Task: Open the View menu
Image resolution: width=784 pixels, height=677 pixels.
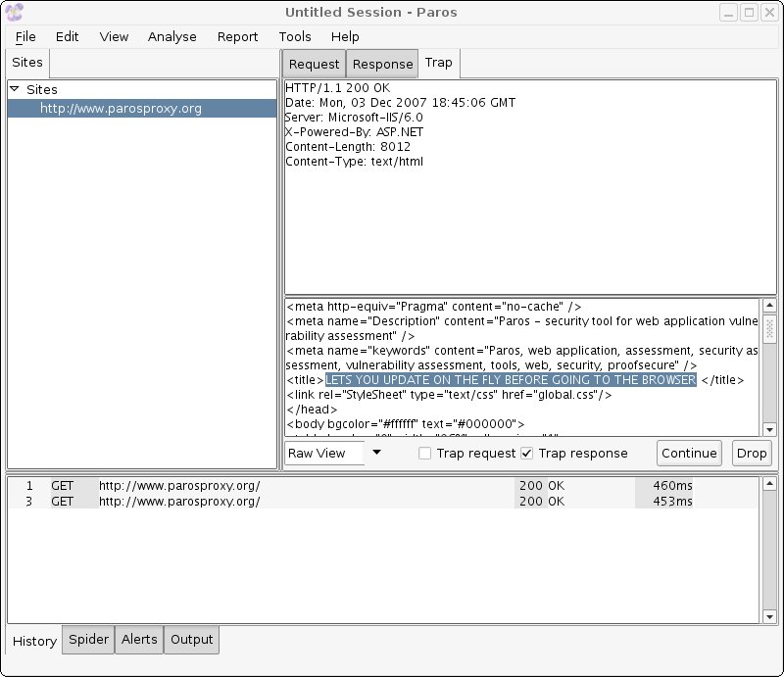Action: [114, 37]
